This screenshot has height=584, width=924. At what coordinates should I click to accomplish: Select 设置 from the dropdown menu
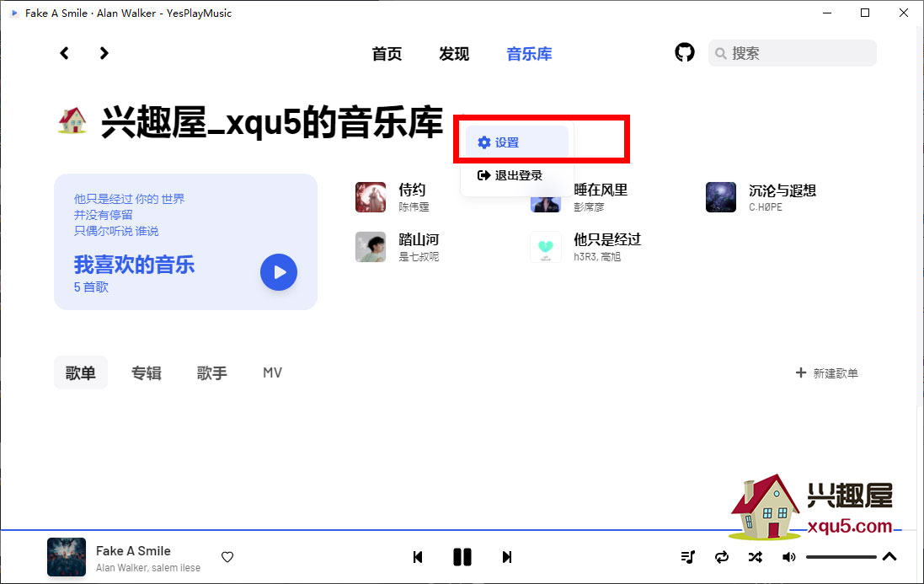[517, 142]
